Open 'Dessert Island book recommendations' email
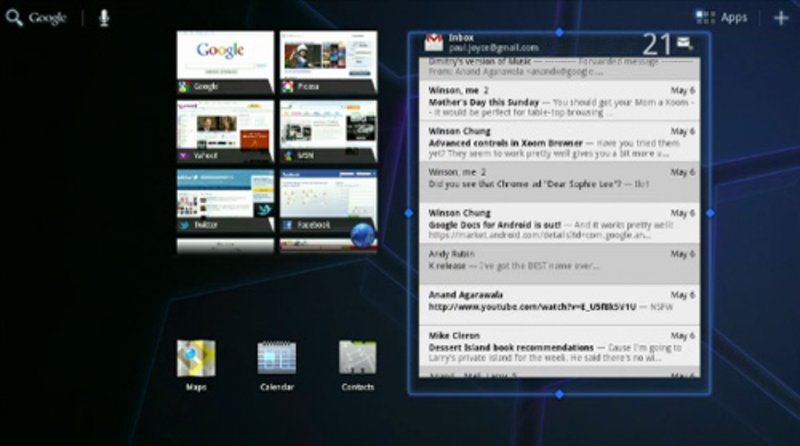This screenshot has height=446, width=800. point(559,346)
